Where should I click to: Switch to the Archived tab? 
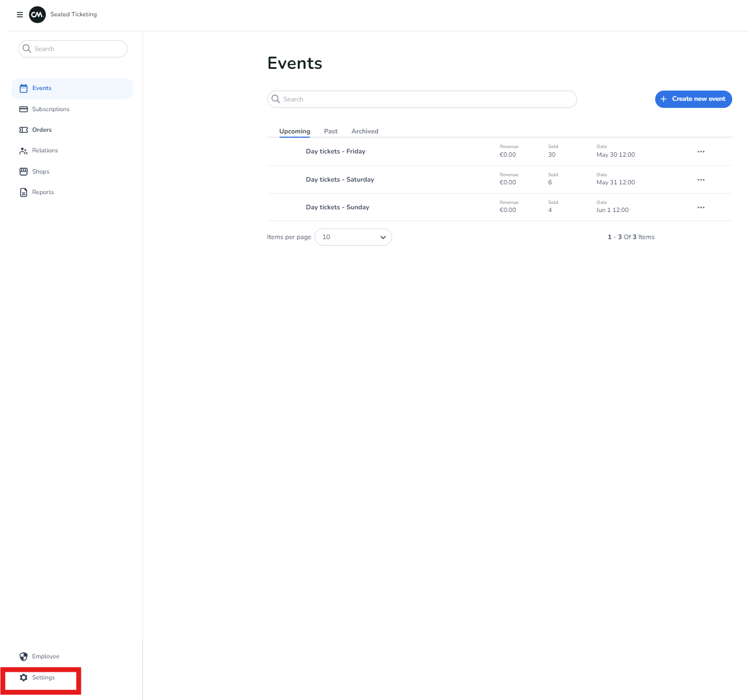click(x=364, y=131)
